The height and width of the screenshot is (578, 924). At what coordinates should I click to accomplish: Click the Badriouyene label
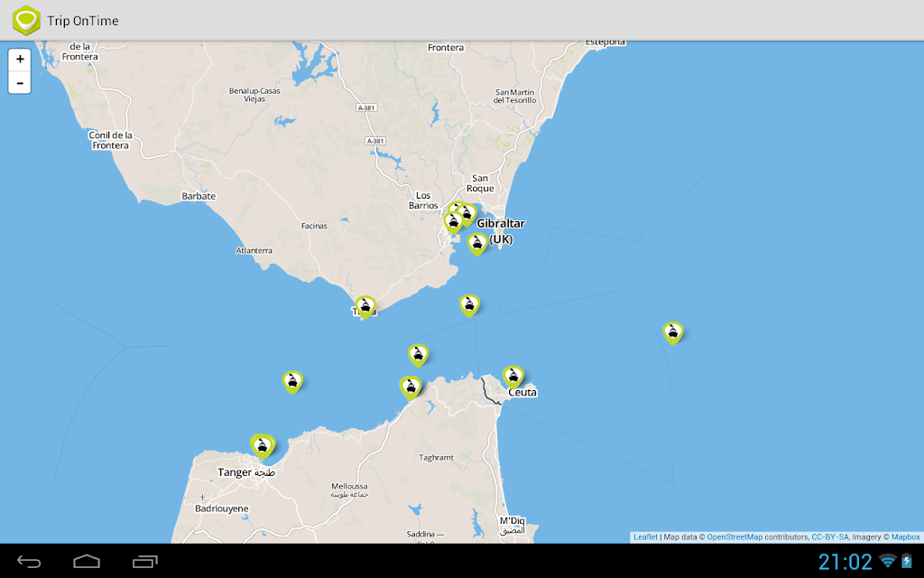point(222,508)
